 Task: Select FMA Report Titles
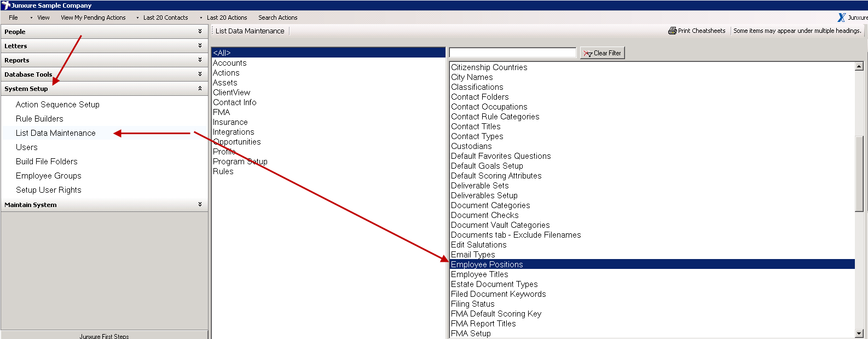click(x=483, y=324)
